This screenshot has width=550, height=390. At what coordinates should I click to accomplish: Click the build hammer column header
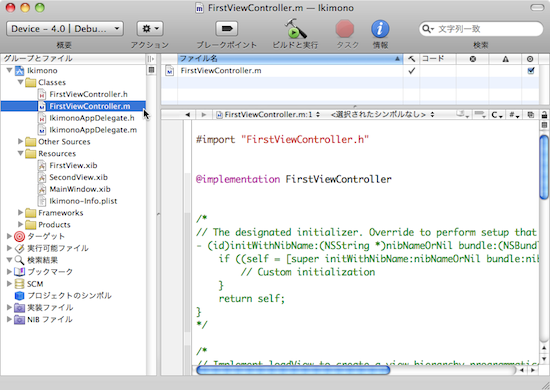pos(411,59)
